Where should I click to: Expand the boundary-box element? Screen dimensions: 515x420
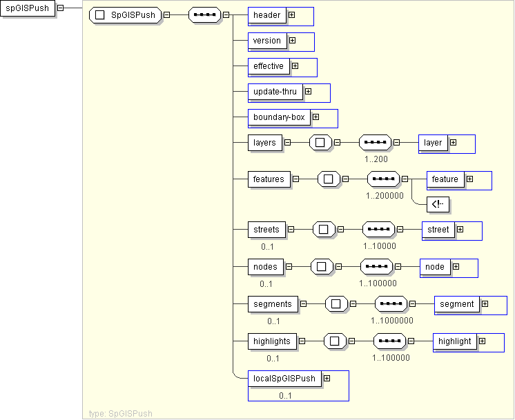[x=315, y=117]
